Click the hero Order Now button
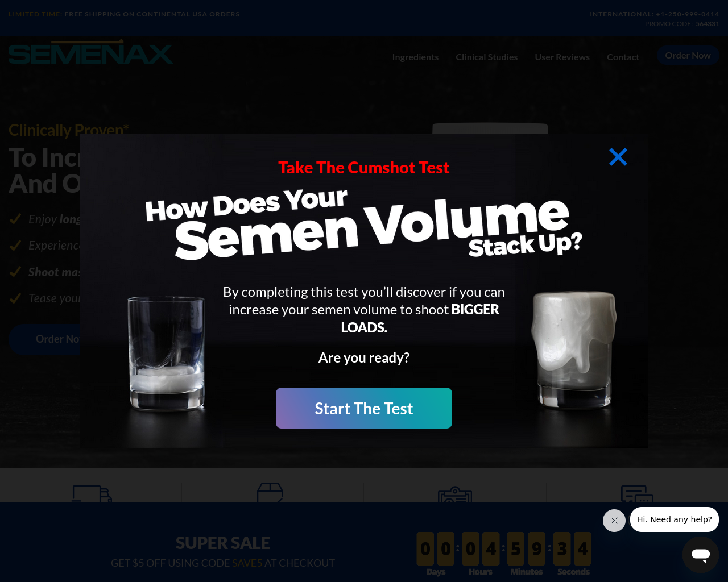 pyautogui.click(x=44, y=339)
